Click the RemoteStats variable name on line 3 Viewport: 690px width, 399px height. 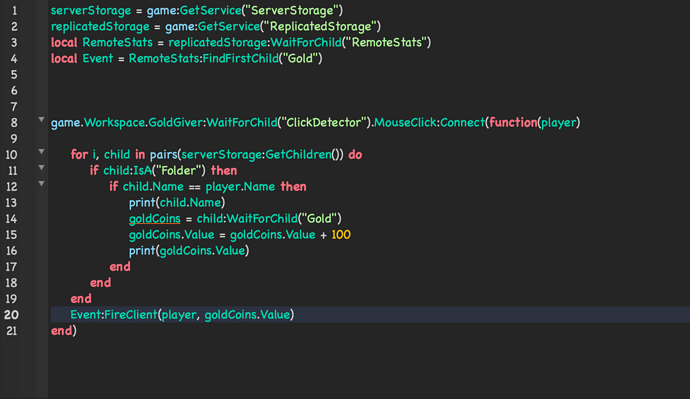pyautogui.click(x=117, y=43)
